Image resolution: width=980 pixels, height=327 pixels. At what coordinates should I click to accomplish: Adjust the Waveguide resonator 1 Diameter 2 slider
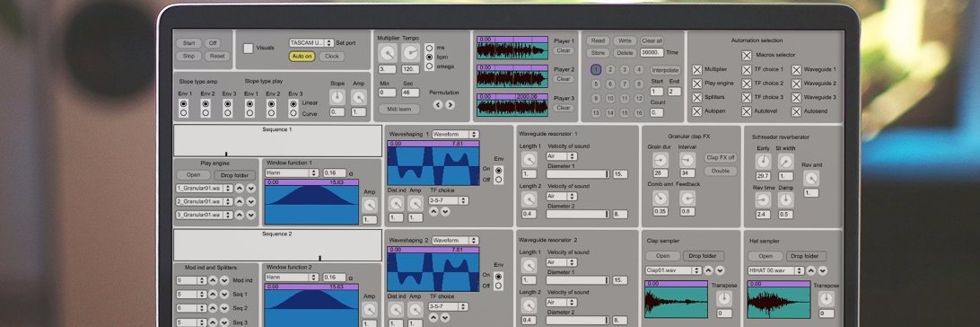click(x=578, y=214)
